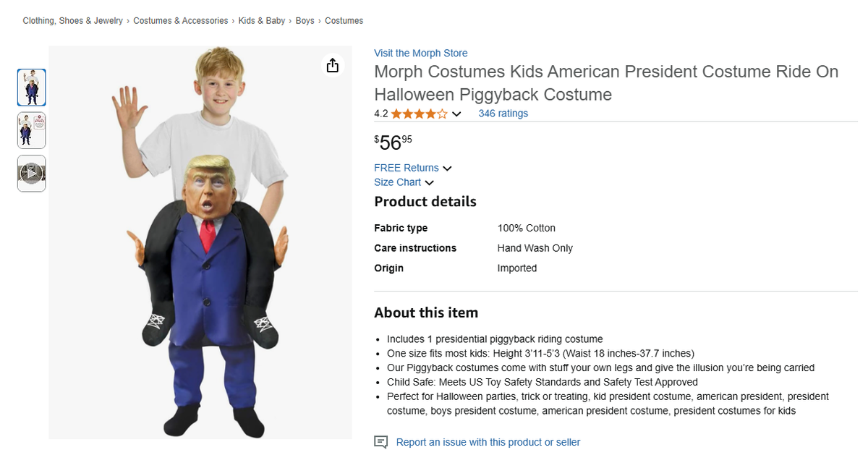The image size is (868, 455).
Task: Open the 346 ratings link
Action: tap(503, 114)
